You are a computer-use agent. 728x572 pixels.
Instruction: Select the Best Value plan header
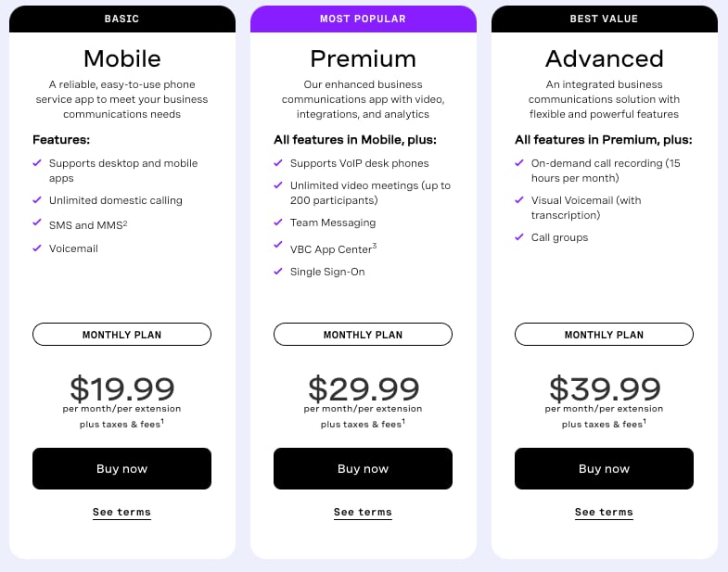[x=605, y=19]
